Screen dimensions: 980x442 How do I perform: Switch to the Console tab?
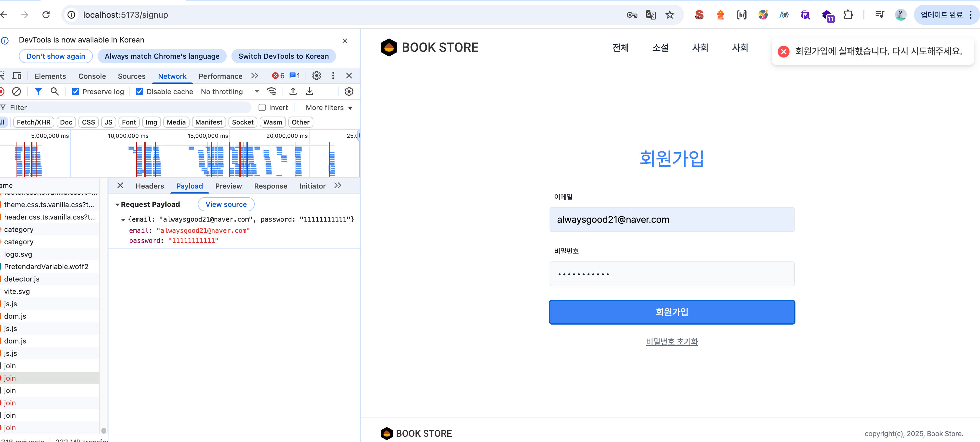92,76
